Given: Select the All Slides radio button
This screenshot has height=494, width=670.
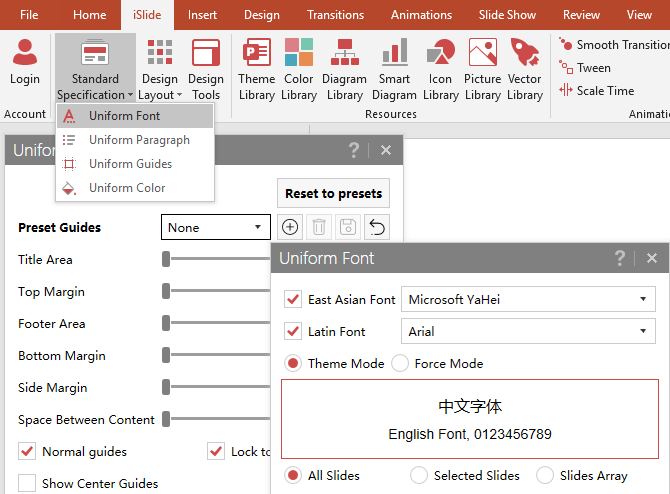Looking at the screenshot, I should tap(293, 475).
